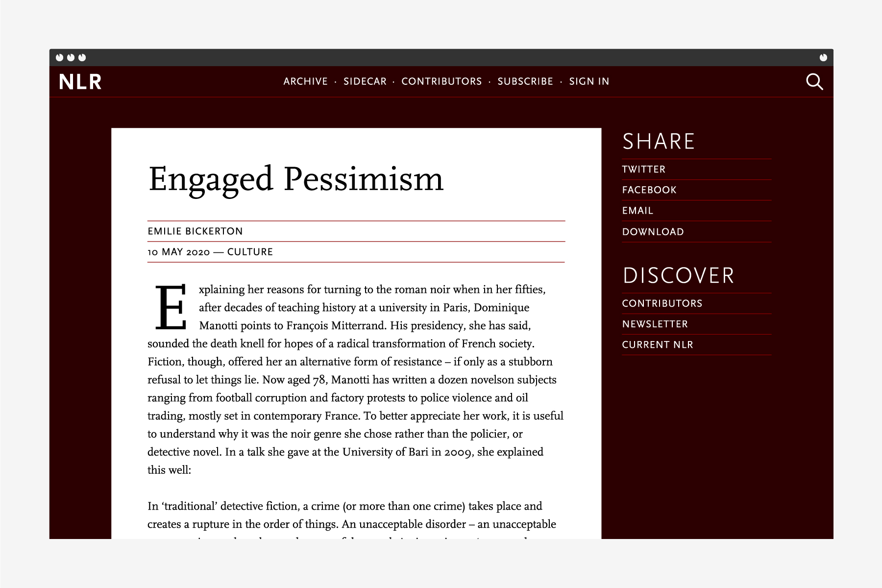Share the article by Email
The image size is (882, 588).
coord(637,211)
